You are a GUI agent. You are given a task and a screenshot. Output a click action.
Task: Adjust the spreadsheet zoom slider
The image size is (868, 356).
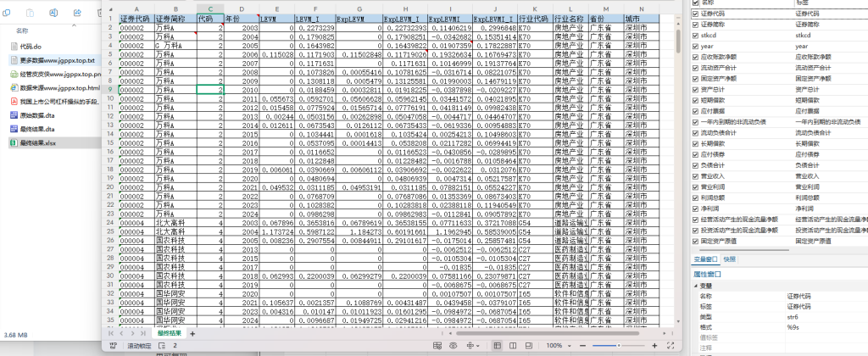tap(618, 346)
